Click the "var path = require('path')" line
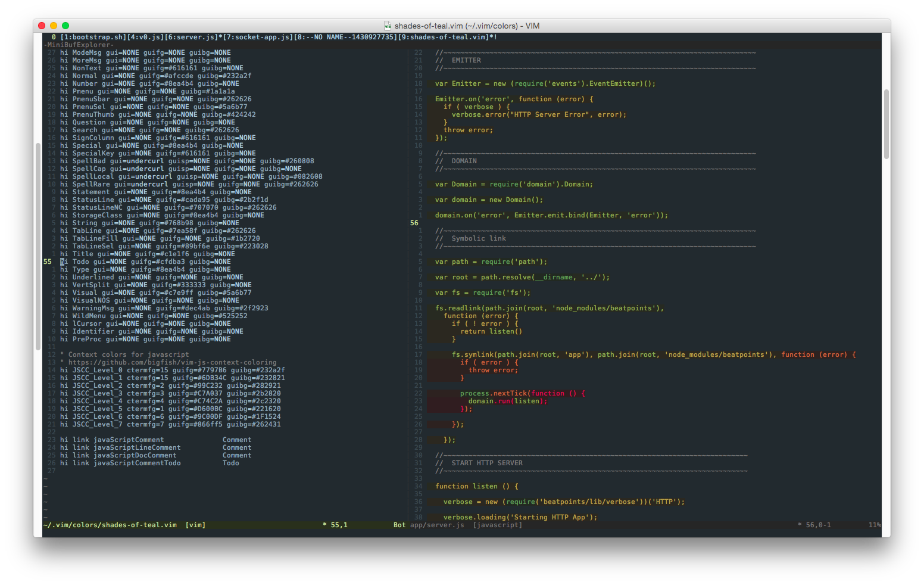This screenshot has width=924, height=585. [491, 262]
